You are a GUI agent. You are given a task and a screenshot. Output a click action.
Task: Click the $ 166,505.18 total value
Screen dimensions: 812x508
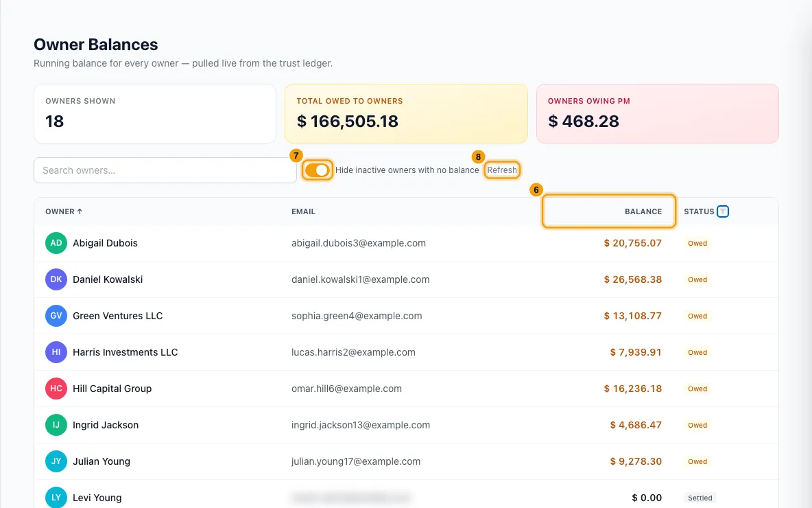click(348, 122)
